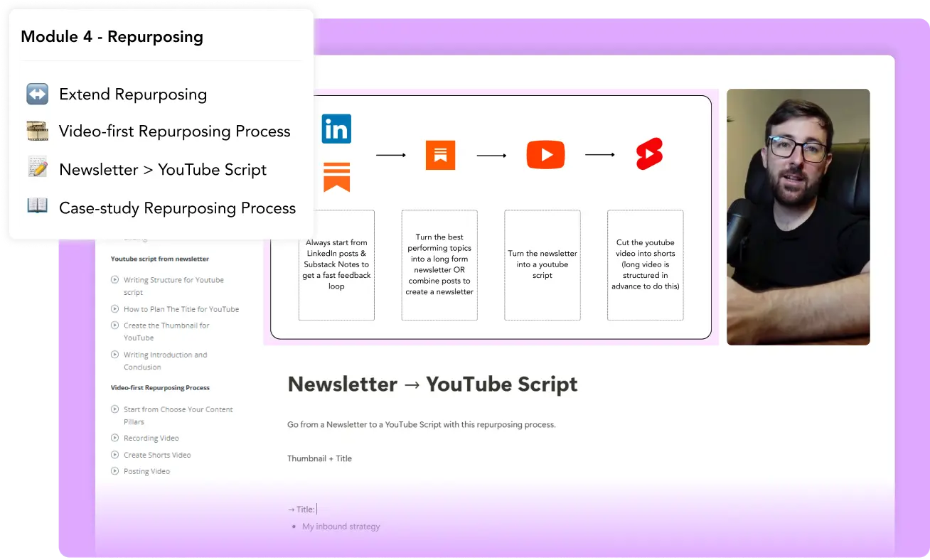930x560 pixels.
Task: Open How to Plan The Title lesson
Action: (x=181, y=309)
